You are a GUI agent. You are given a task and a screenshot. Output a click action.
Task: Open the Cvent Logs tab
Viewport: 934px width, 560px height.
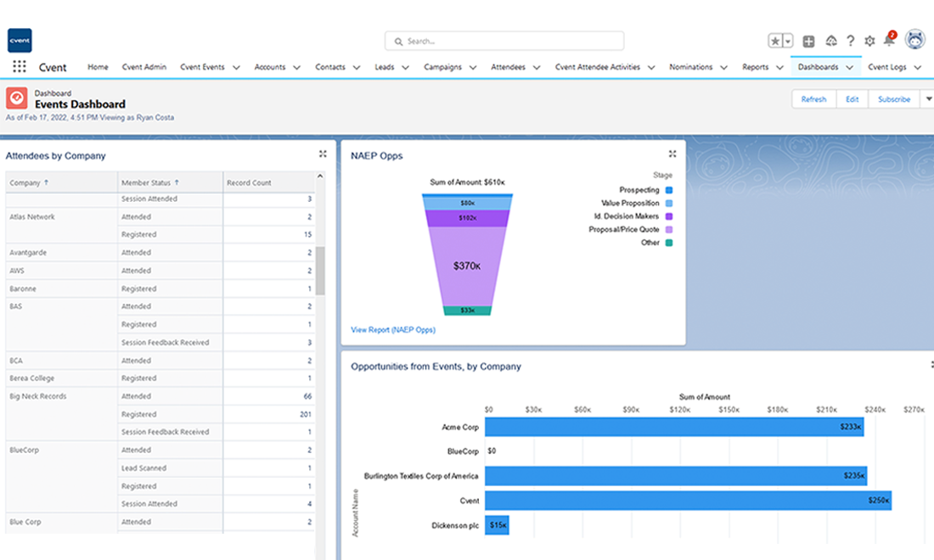click(887, 67)
